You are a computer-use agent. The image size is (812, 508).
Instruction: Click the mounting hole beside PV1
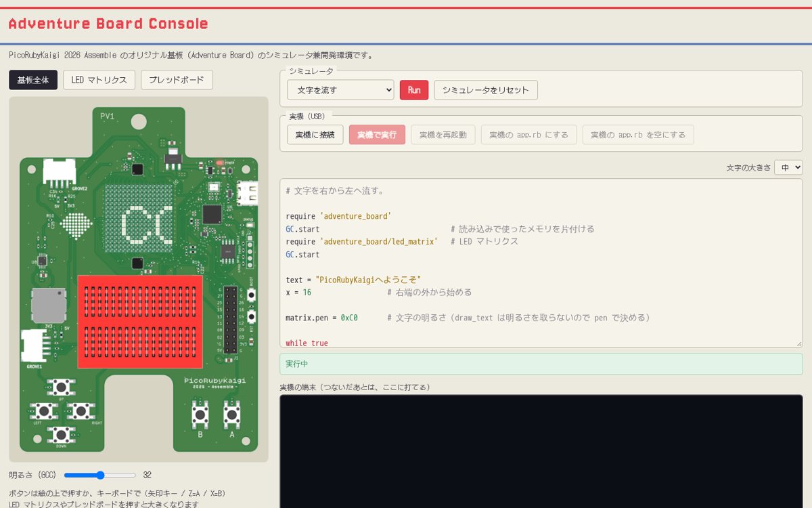(x=139, y=122)
